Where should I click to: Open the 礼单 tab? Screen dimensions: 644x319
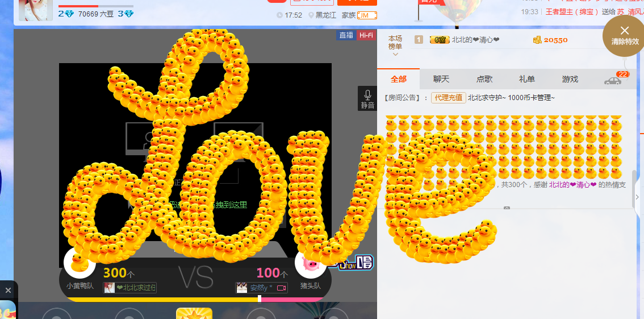[x=527, y=79]
